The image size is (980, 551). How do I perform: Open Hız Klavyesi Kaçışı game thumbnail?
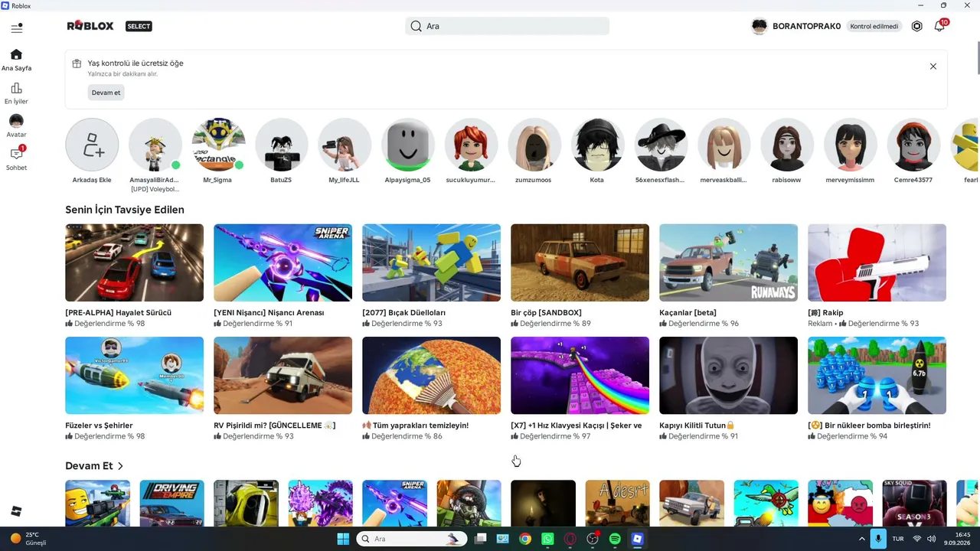580,376
